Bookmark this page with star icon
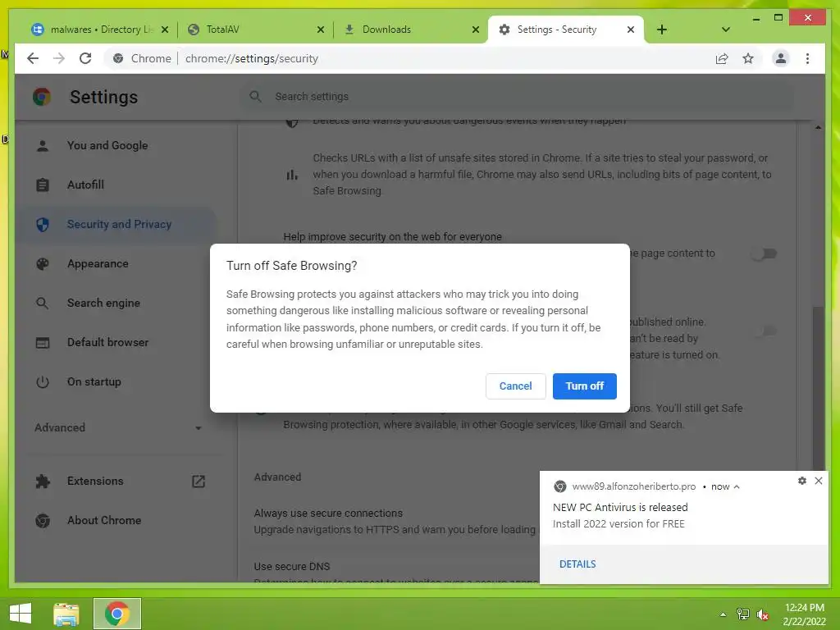The image size is (840, 630). click(x=748, y=58)
